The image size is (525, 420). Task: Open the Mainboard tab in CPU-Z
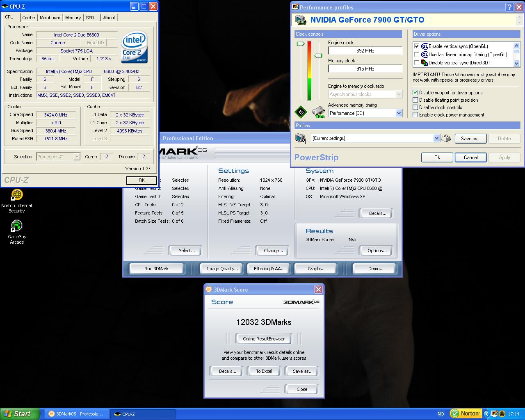coord(50,18)
